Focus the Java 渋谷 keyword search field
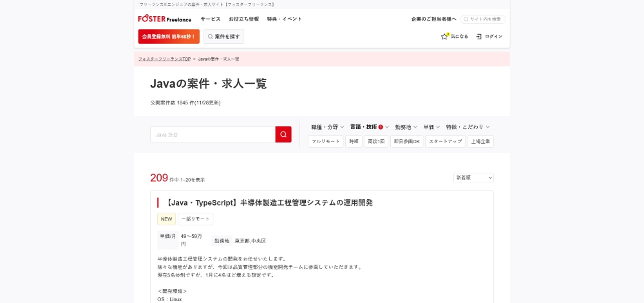 tap(213, 135)
